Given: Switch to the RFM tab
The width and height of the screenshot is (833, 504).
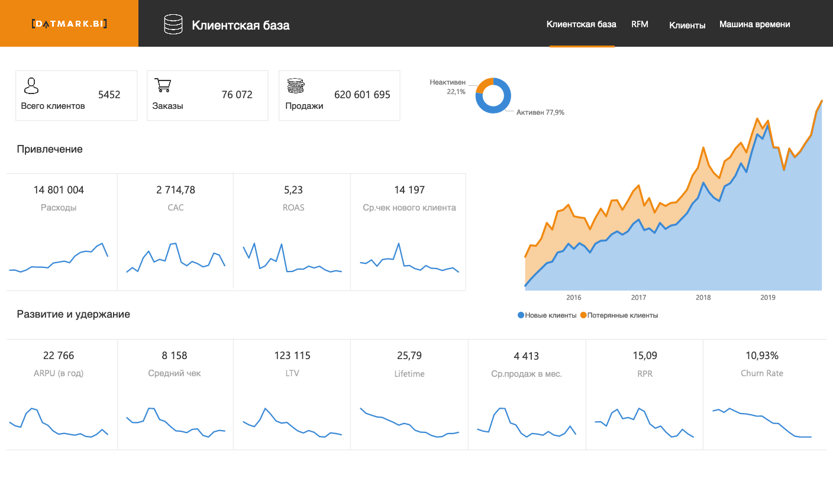Looking at the screenshot, I should 640,24.
